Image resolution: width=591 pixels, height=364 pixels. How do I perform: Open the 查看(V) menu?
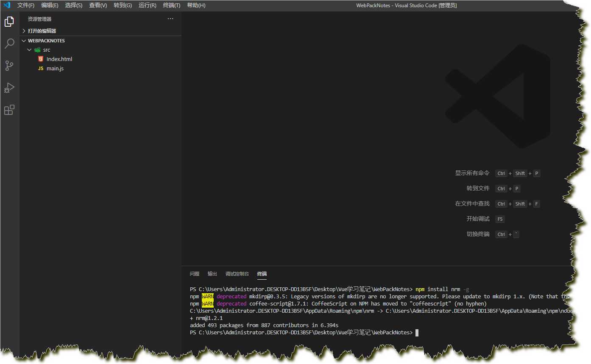(98, 6)
